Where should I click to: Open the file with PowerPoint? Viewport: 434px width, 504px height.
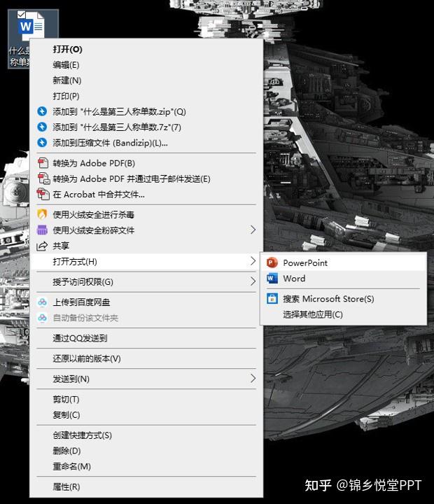[343, 263]
